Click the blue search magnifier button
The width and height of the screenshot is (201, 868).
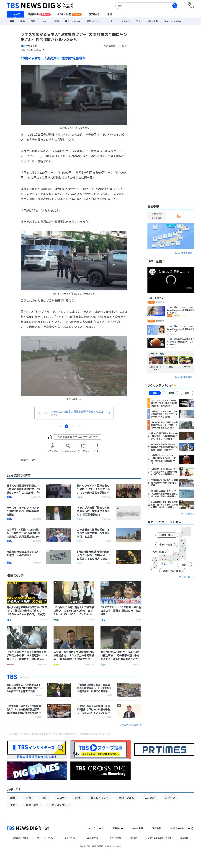(174, 6)
